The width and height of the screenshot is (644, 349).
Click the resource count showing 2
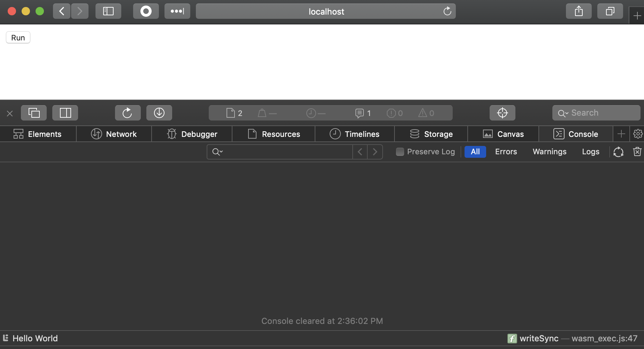(235, 113)
